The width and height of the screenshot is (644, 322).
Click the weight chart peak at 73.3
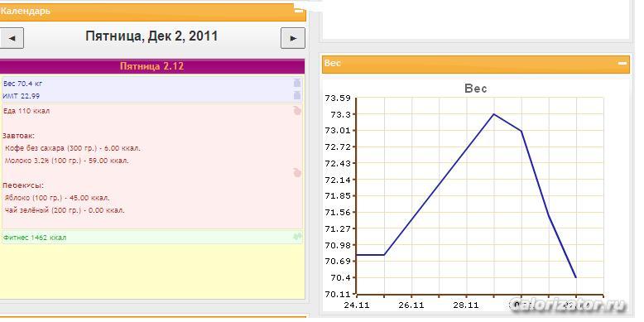493,114
